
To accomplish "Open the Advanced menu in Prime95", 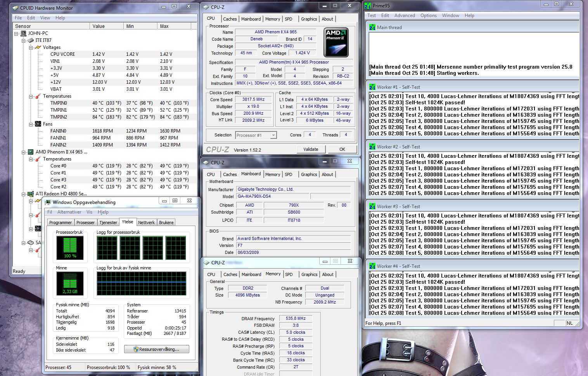I will (x=405, y=16).
